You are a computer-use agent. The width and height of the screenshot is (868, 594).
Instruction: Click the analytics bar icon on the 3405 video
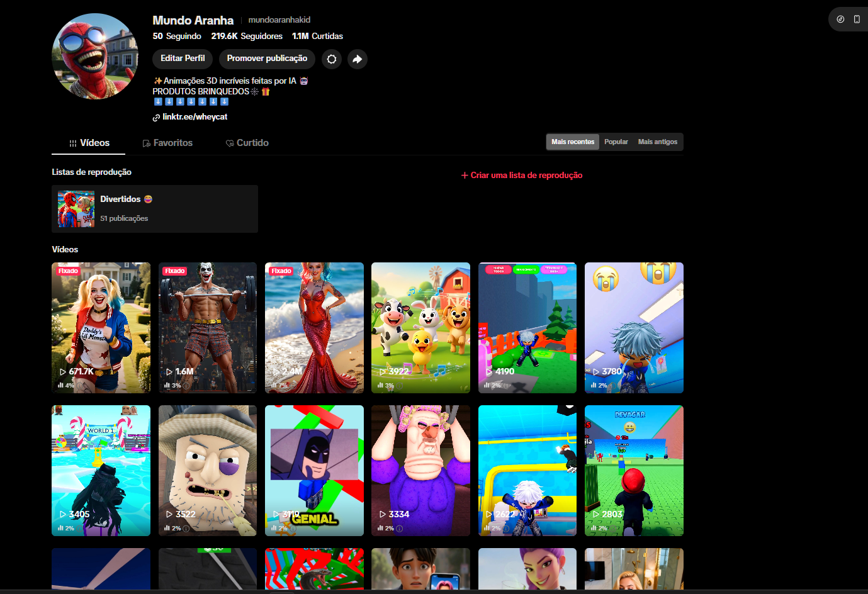tap(61, 528)
